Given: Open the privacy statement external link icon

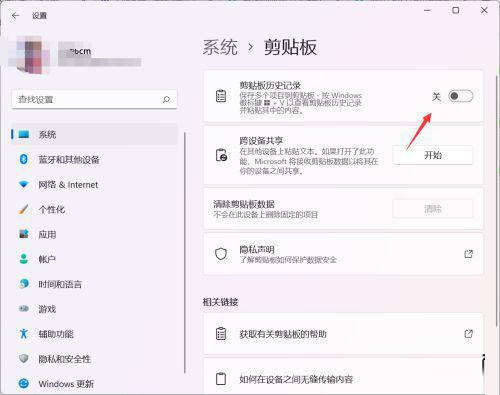Looking at the screenshot, I should [468, 254].
